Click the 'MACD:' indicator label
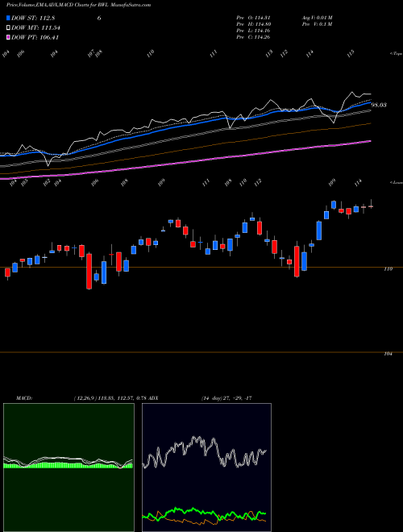The width and height of the screenshot is (403, 532). tap(24, 398)
